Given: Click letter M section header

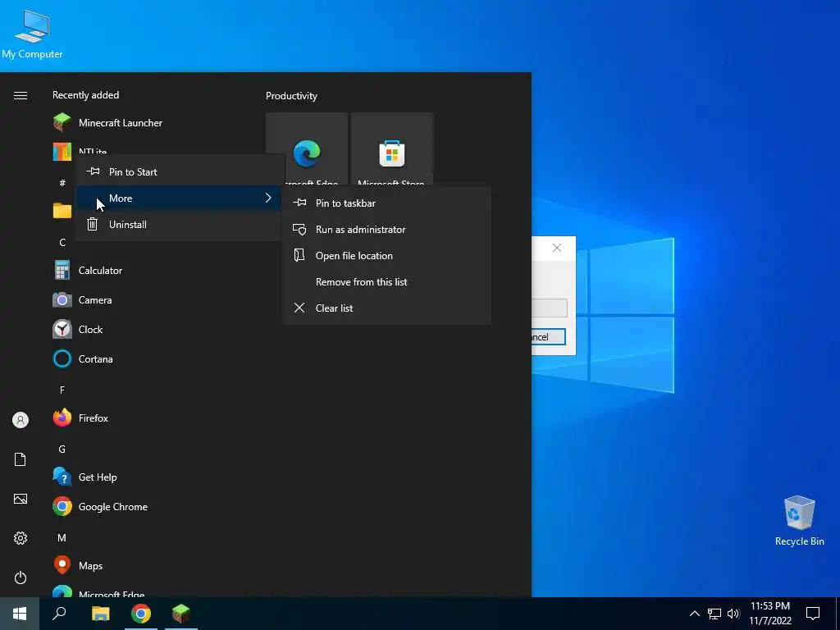Looking at the screenshot, I should click(x=62, y=537).
